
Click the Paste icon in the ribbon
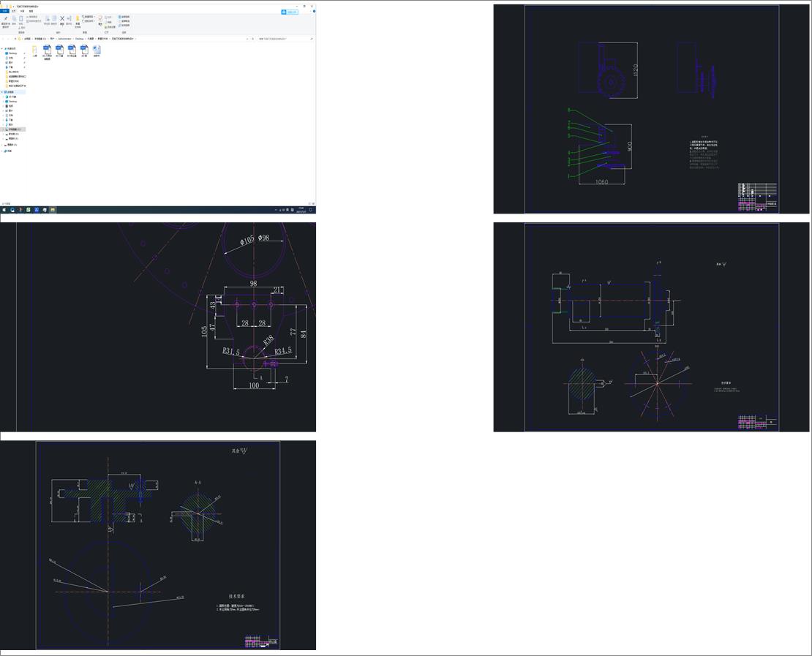pyautogui.click(x=21, y=19)
